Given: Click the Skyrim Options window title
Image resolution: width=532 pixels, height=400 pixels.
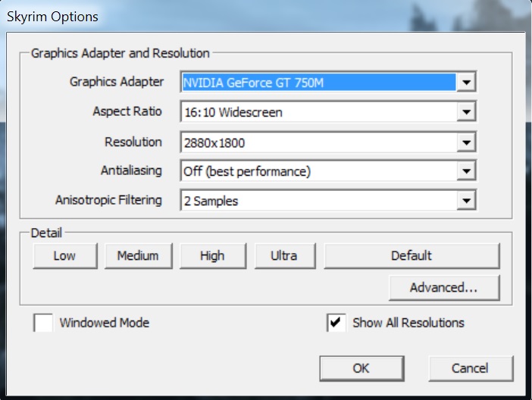Looking at the screenshot, I should pos(52,17).
